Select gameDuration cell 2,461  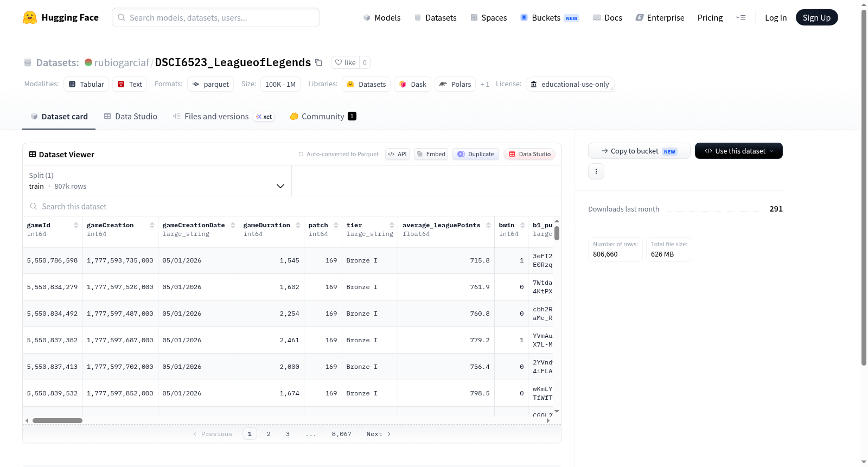pos(272,340)
